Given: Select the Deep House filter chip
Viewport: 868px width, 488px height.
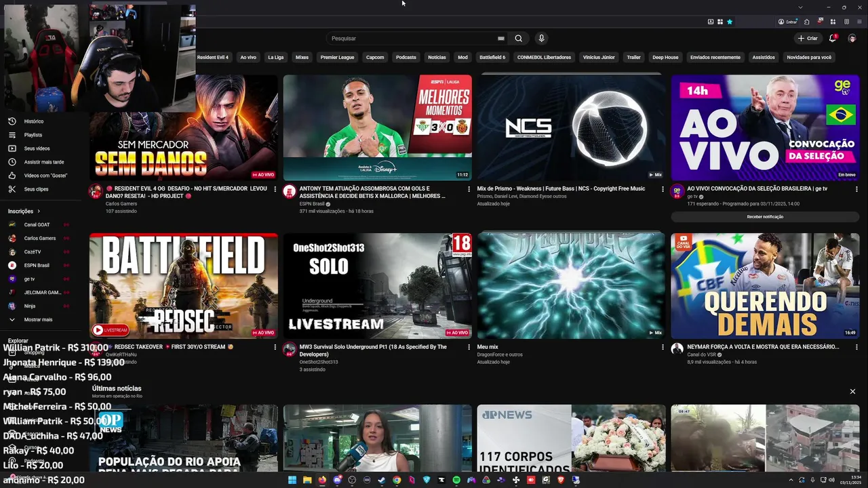Looking at the screenshot, I should click(665, 58).
